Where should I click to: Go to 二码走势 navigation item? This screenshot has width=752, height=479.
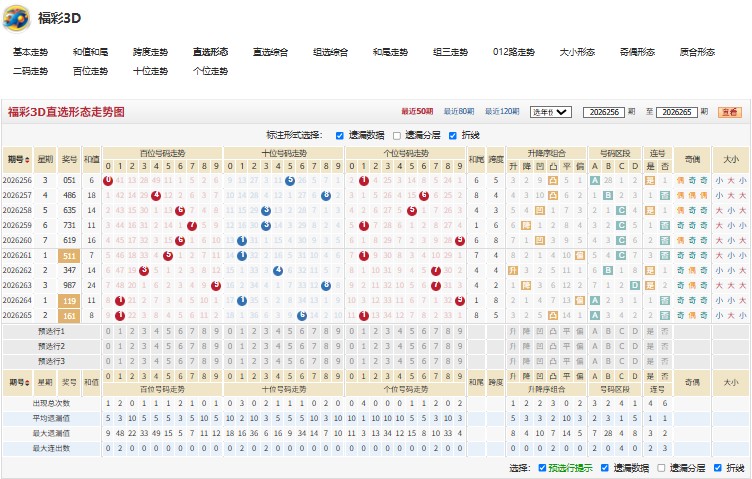pyautogui.click(x=30, y=71)
